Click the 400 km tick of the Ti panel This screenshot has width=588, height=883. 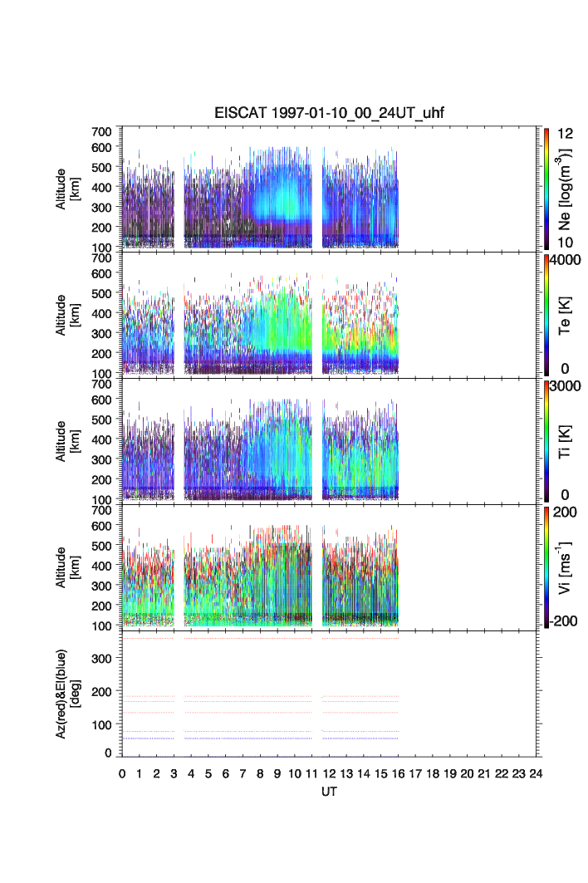101,439
